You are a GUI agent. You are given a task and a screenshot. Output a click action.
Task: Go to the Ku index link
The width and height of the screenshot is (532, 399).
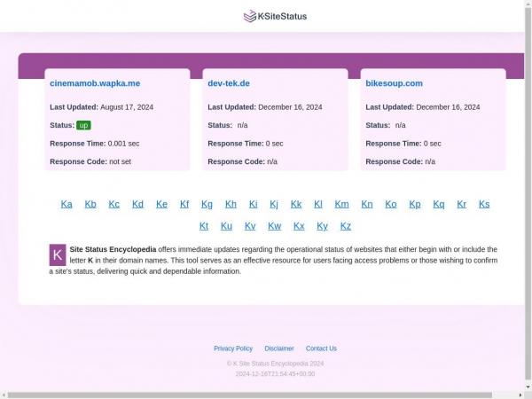click(x=226, y=226)
